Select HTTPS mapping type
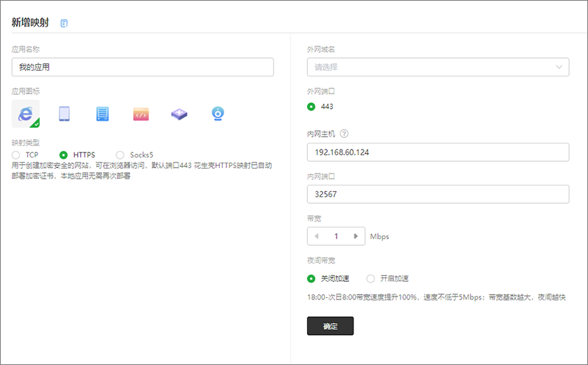 tap(63, 155)
